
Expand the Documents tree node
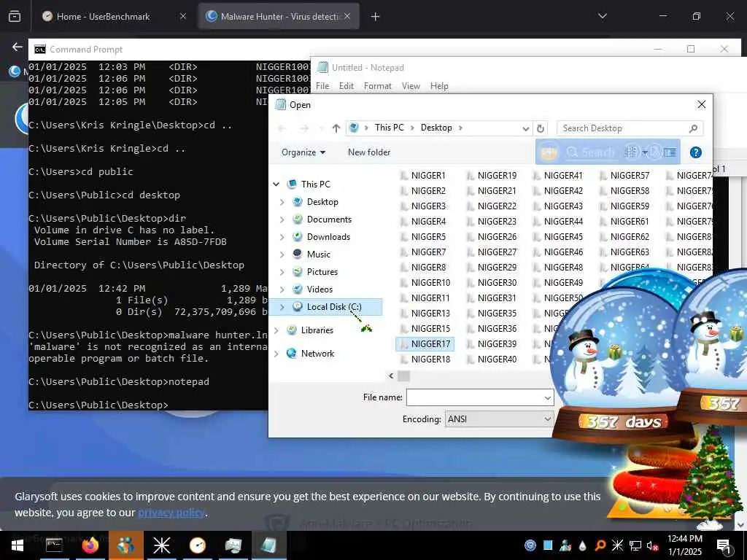282,219
